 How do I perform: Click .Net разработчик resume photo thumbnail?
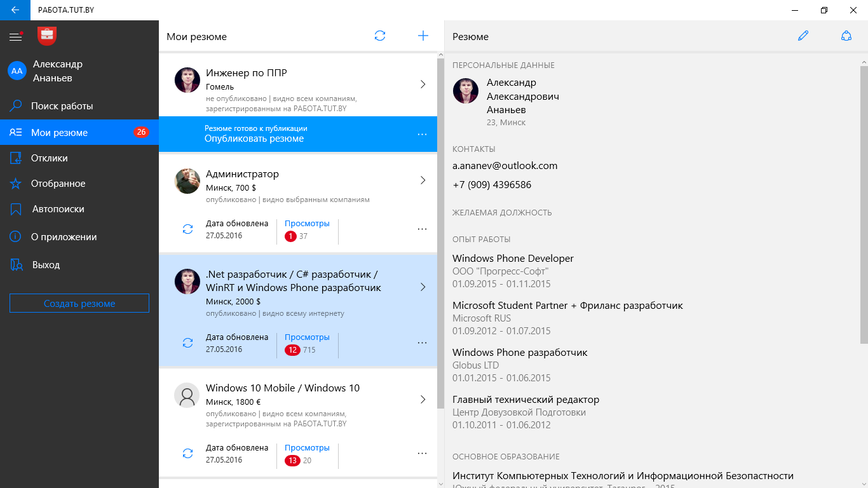[187, 281]
